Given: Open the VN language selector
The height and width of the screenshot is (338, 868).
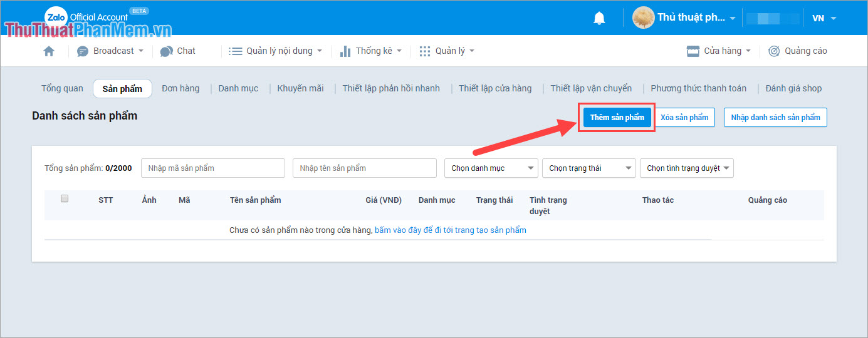Looking at the screenshot, I should coord(824,18).
